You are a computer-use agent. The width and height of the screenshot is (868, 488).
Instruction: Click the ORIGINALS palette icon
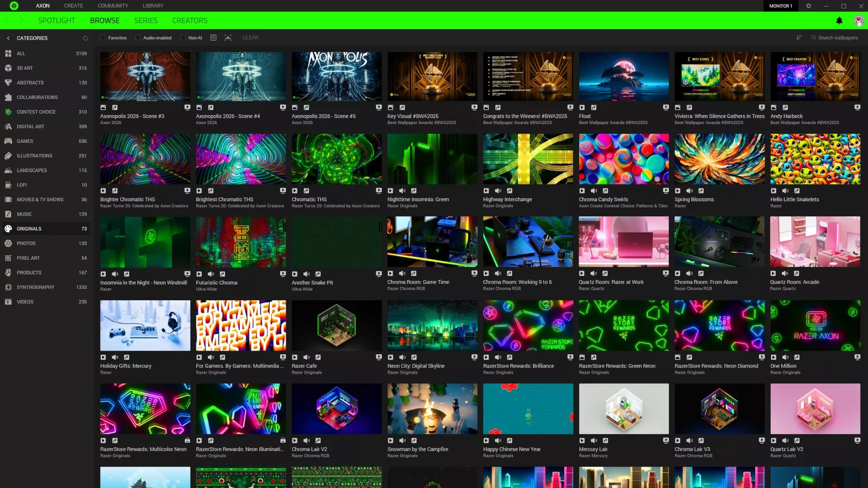coord(8,229)
